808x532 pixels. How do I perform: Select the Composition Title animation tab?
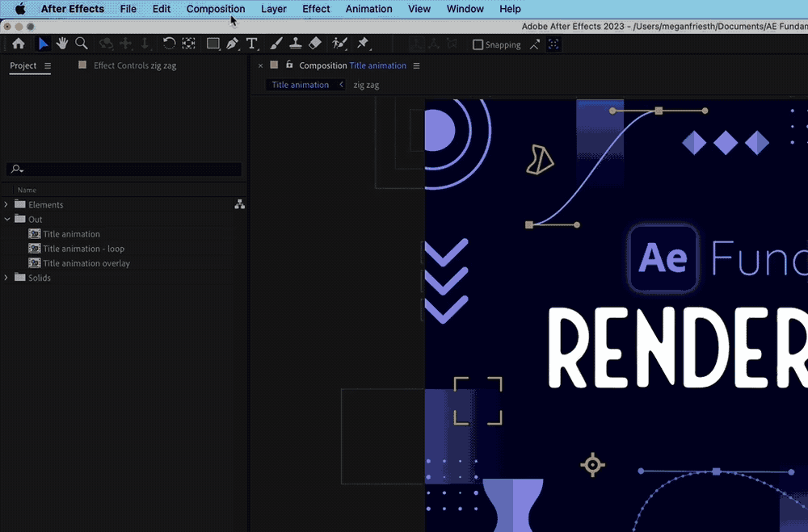(x=352, y=65)
